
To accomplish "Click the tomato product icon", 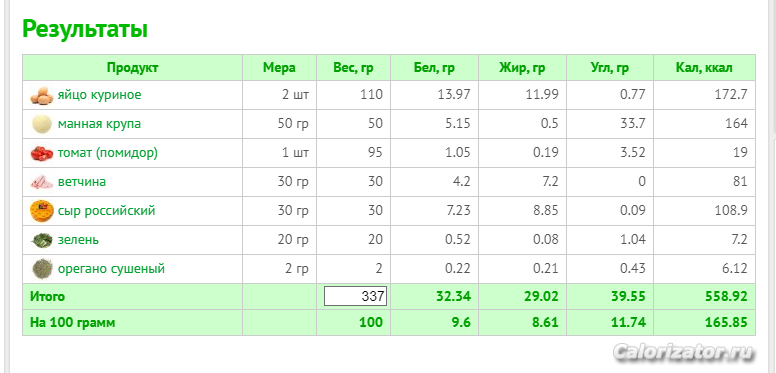I will 42,153.
